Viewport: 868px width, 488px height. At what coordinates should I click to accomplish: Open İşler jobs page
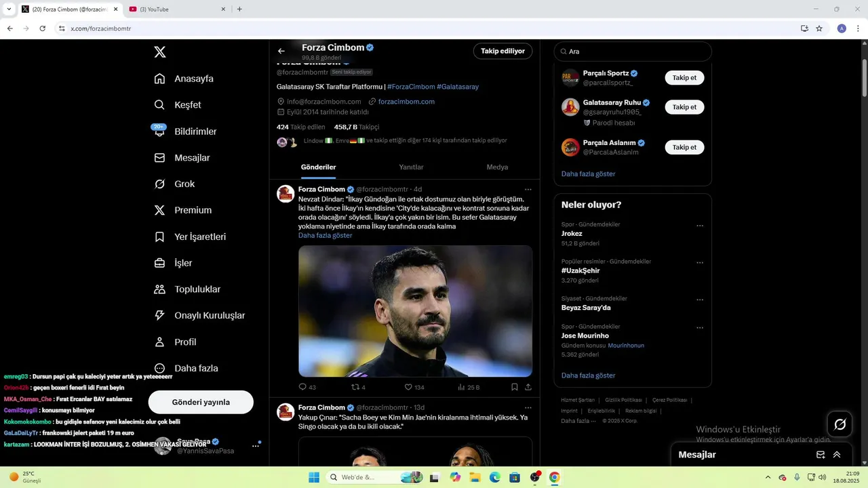[173, 263]
